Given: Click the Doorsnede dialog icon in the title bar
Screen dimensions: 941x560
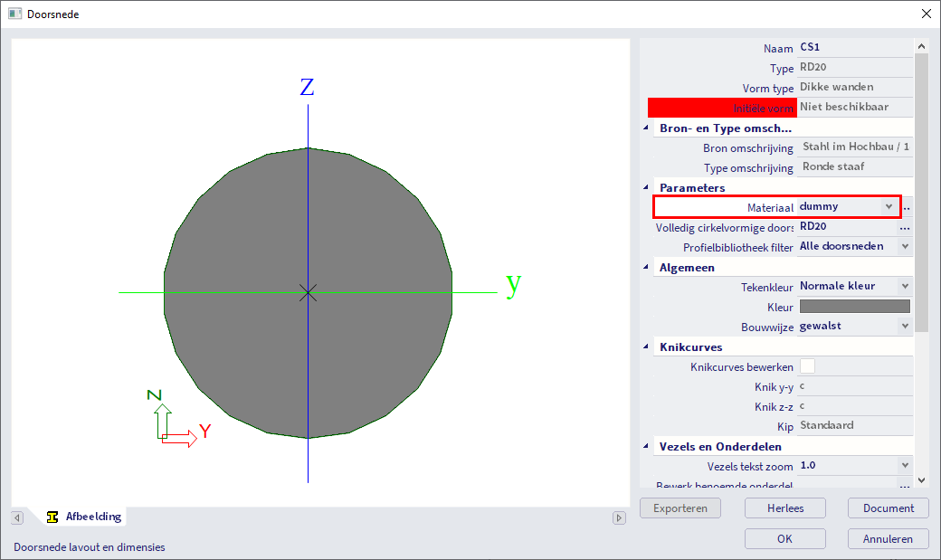Looking at the screenshot, I should tap(14, 14).
